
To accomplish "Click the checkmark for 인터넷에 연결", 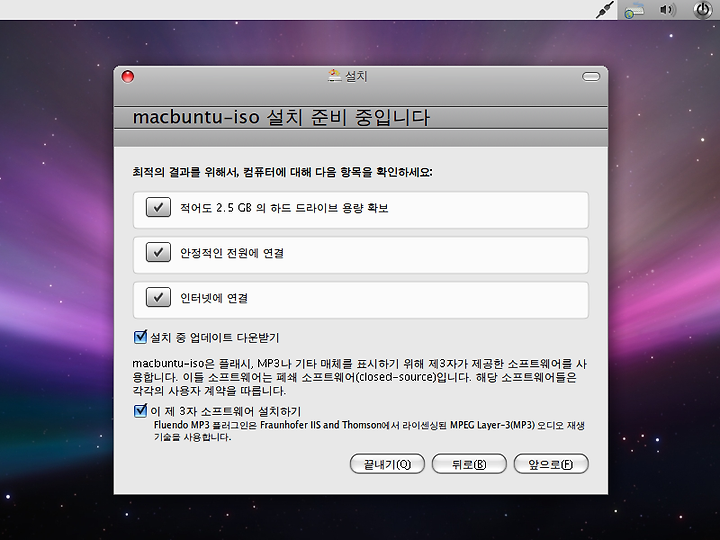I will pyautogui.click(x=158, y=297).
